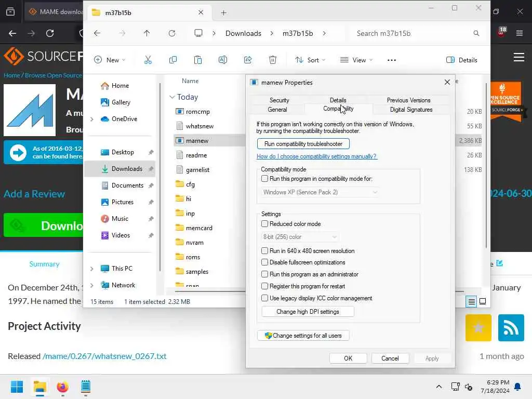
Task: Expand the OneDrive tree node
Action: click(x=91, y=119)
